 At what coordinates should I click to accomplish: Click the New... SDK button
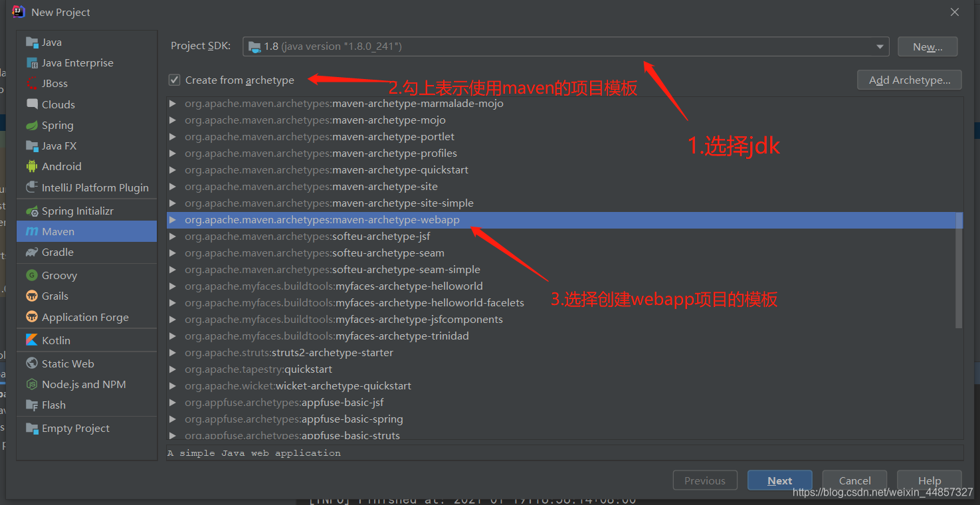point(928,47)
